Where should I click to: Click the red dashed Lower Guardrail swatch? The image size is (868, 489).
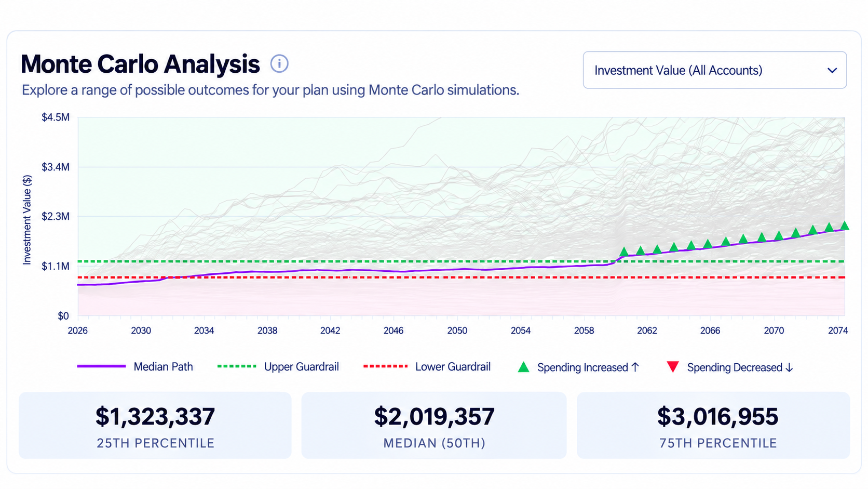(385, 366)
